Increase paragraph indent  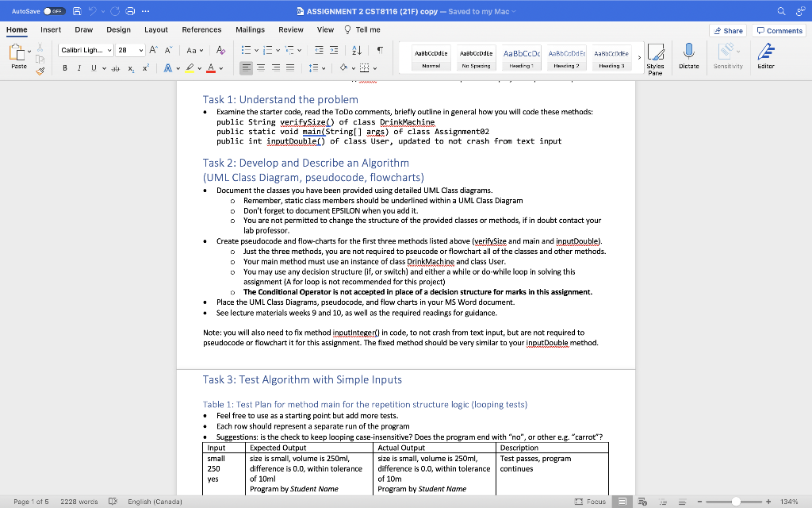334,50
